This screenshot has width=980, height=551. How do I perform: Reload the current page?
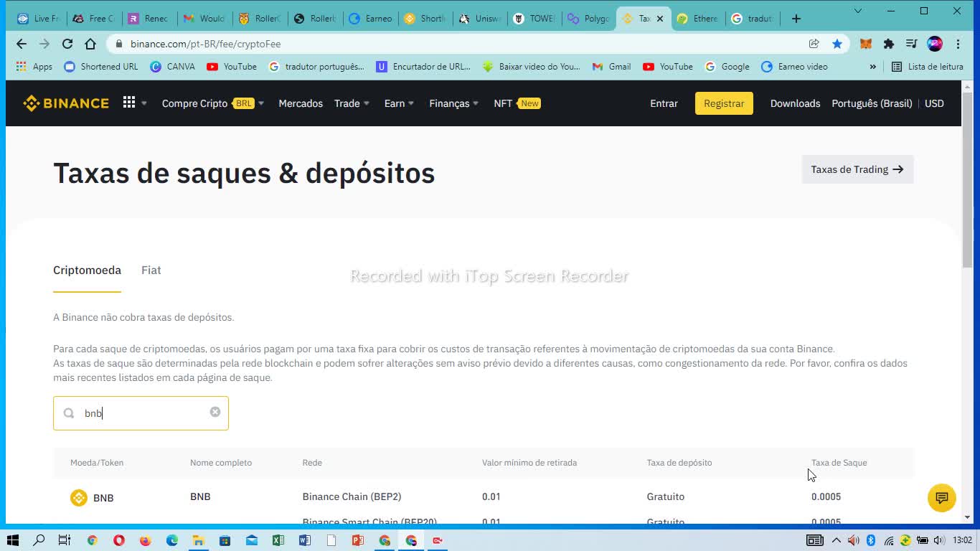67,44
